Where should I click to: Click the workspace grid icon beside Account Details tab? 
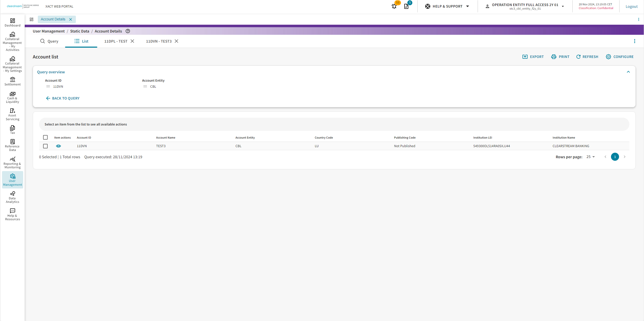pyautogui.click(x=32, y=19)
